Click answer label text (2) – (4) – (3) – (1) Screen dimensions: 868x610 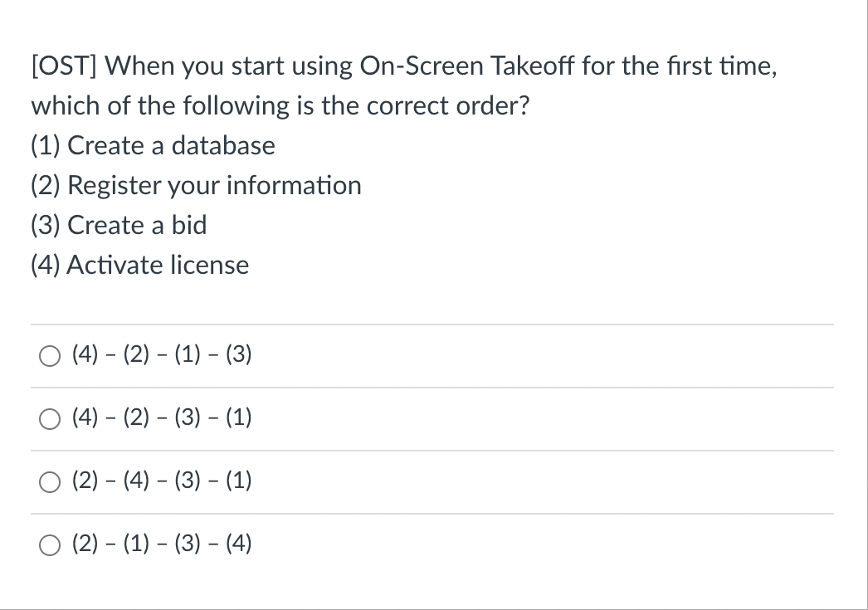pyautogui.click(x=162, y=481)
